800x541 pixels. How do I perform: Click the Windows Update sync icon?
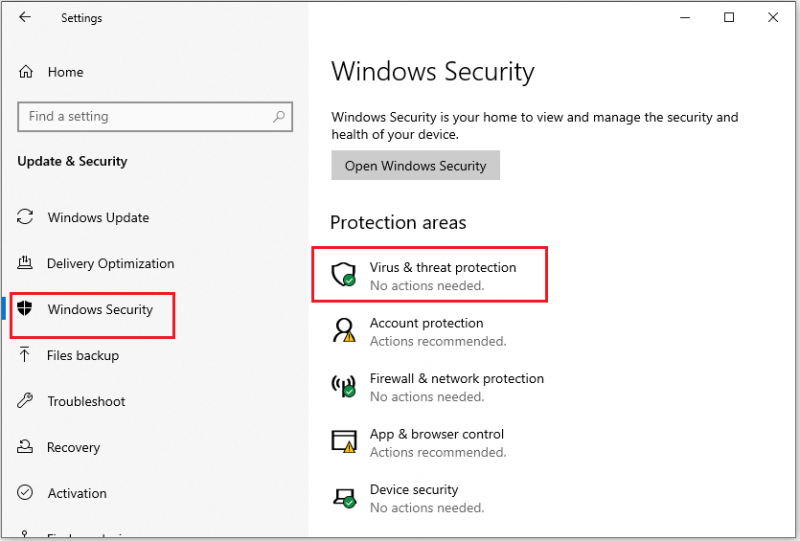25,217
